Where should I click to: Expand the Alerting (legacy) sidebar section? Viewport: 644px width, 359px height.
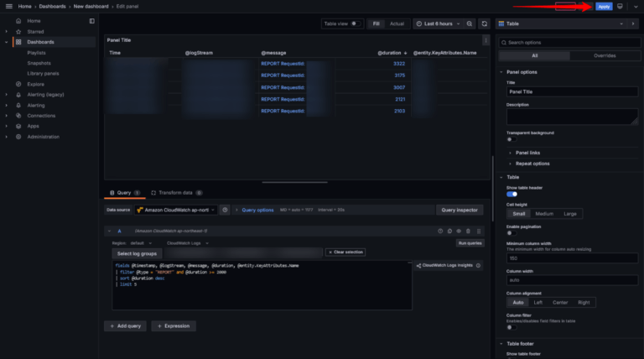point(6,95)
